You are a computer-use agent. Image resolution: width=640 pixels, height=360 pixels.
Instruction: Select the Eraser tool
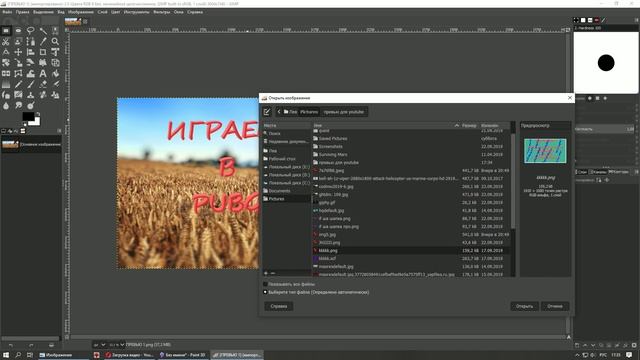point(43,84)
